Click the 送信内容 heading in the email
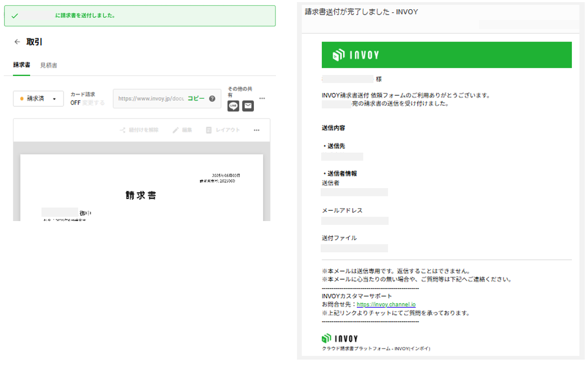 pyautogui.click(x=334, y=128)
